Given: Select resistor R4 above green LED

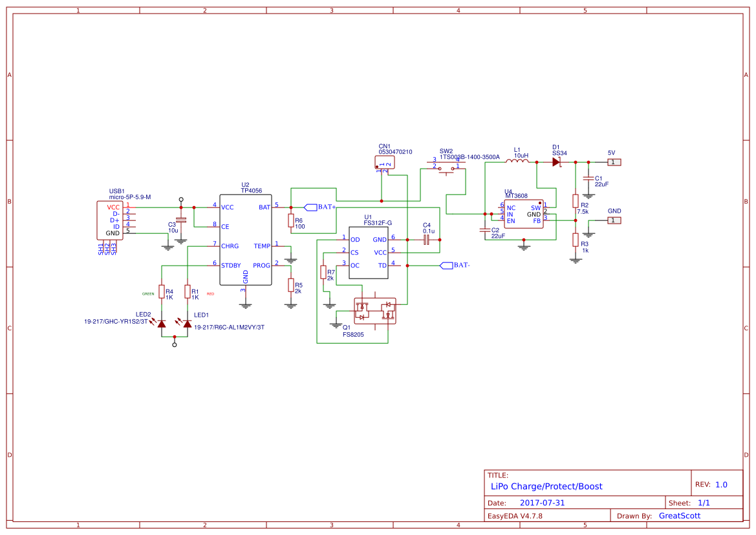Looking at the screenshot, I should [162, 291].
